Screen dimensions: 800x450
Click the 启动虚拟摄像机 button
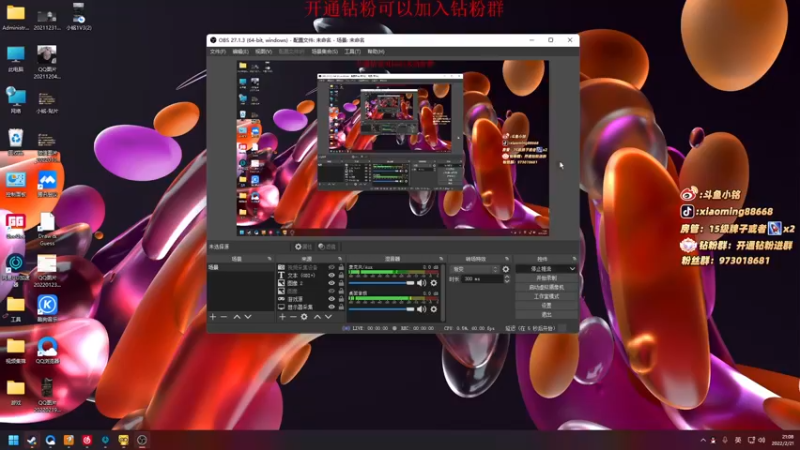[x=546, y=287]
